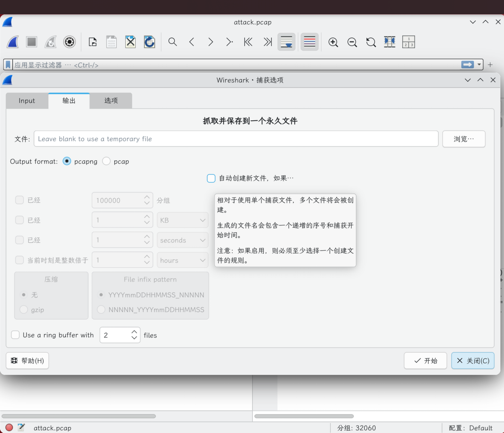The image size is (504, 433).
Task: Check the 已经 分组 packets checkbox
Action: click(x=20, y=200)
